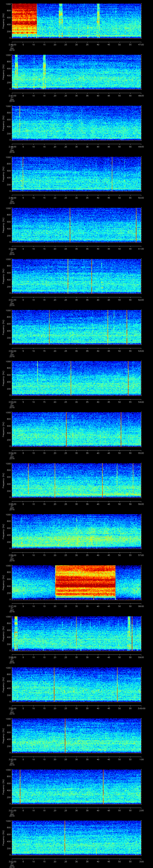The image size is (153, 868).
Task: Click the red line near 17 seconds in the 2:52:00 panel
Action: (x=49, y=327)
